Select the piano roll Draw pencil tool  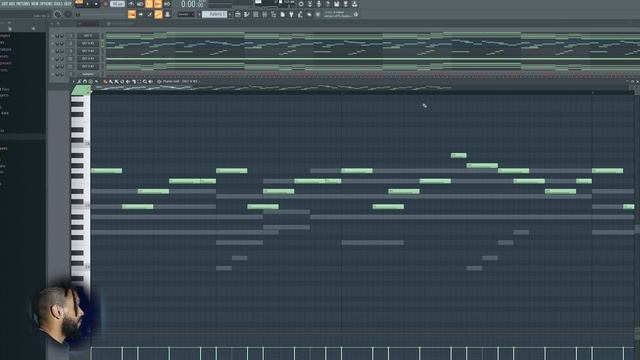[105, 82]
